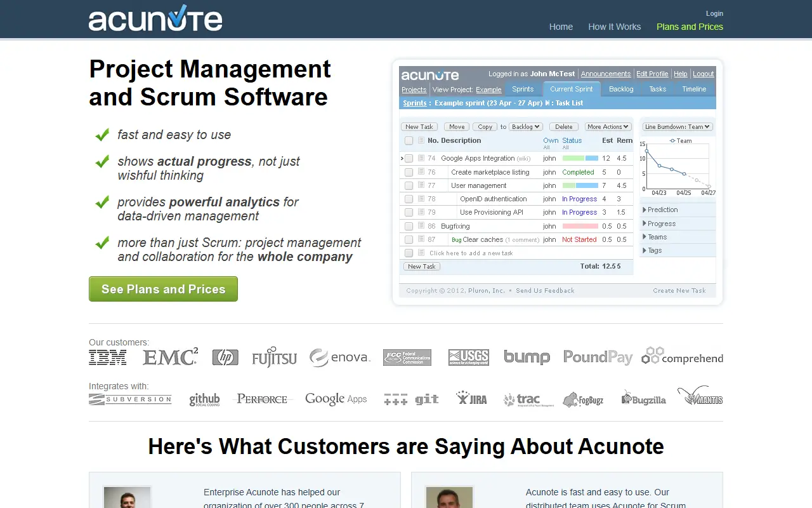Click the Fujitsu customer logo
812x508 pixels.
click(x=274, y=358)
